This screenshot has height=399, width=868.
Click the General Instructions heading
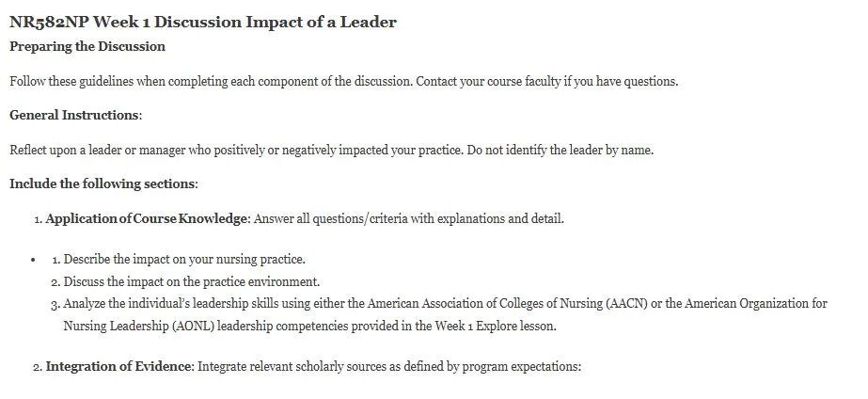click(76, 115)
